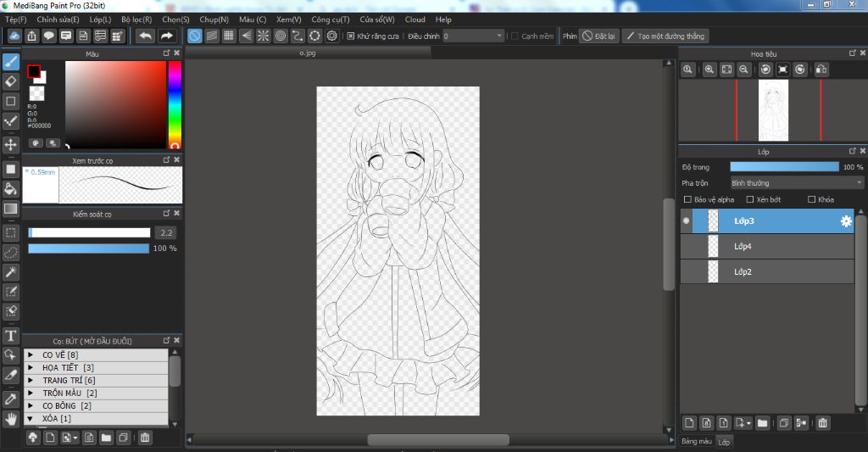The height and width of the screenshot is (452, 868).
Task: Select the Text tool
Action: [10, 336]
